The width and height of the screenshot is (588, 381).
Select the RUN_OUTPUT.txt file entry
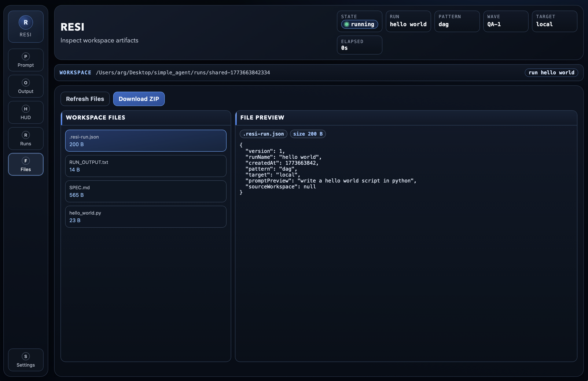pos(146,166)
